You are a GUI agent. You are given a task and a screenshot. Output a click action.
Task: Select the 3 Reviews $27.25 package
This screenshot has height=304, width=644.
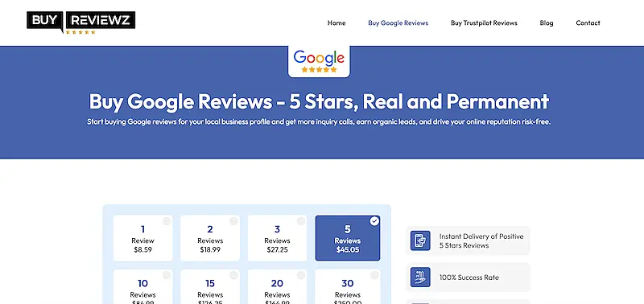[x=277, y=238]
